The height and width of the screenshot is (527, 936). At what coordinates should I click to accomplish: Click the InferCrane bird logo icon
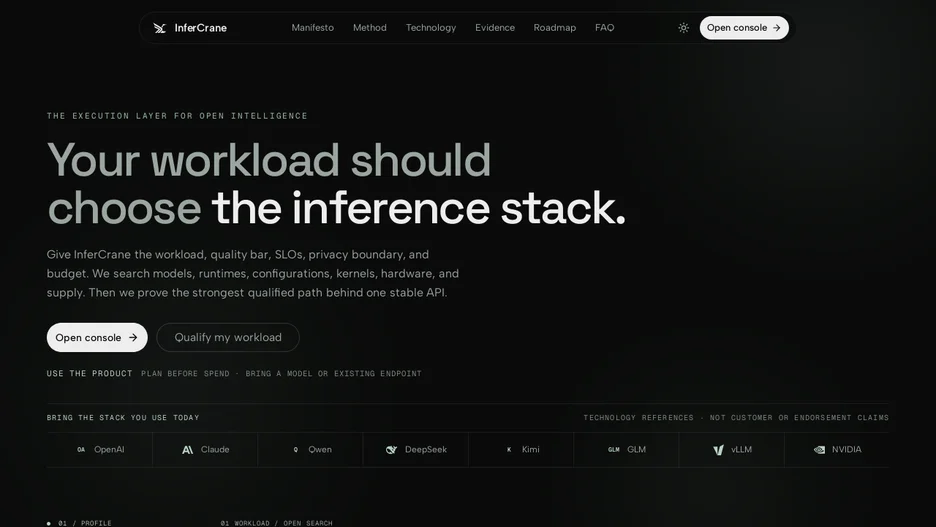point(159,28)
